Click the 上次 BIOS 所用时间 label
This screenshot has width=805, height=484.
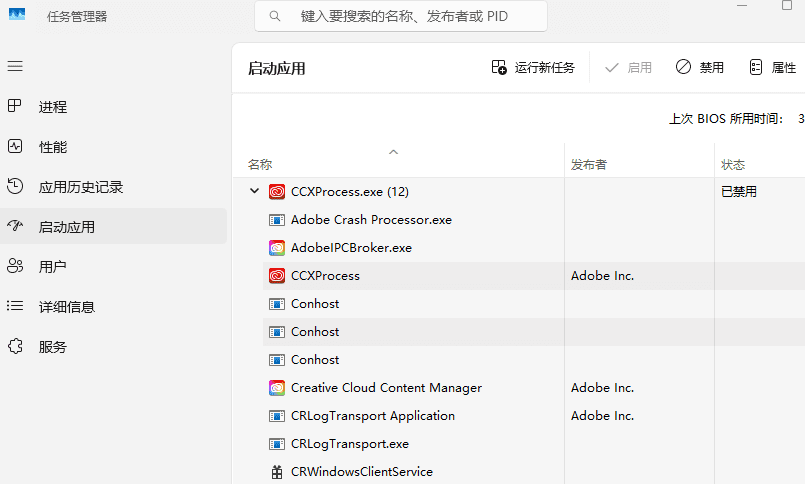(726, 119)
